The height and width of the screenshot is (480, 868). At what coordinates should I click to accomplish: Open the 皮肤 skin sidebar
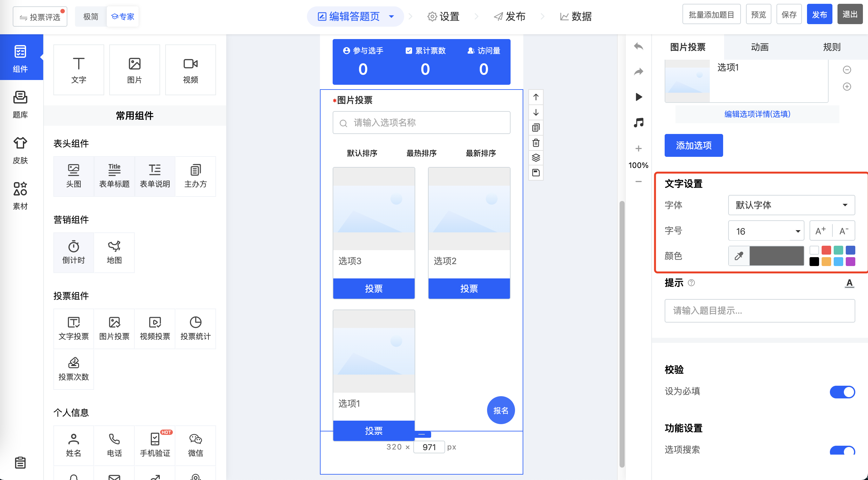click(x=20, y=150)
